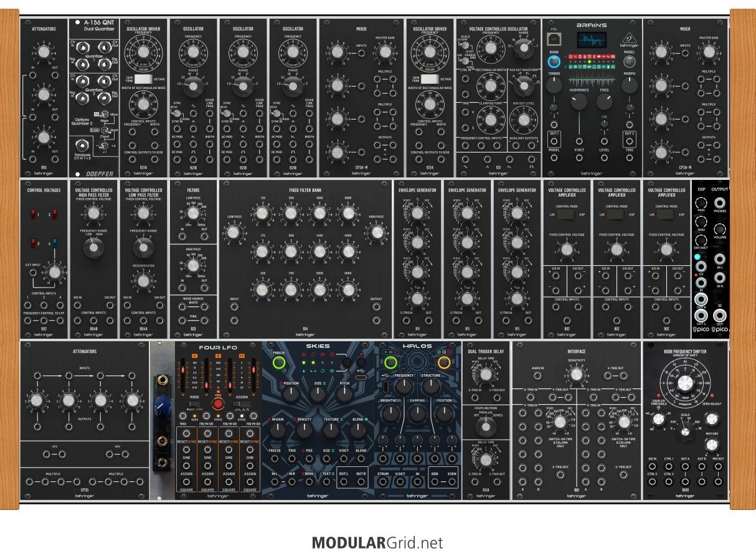Image resolution: width=756 pixels, height=556 pixels.
Task: Click the Blend knob on Skies
Action: coord(357,430)
